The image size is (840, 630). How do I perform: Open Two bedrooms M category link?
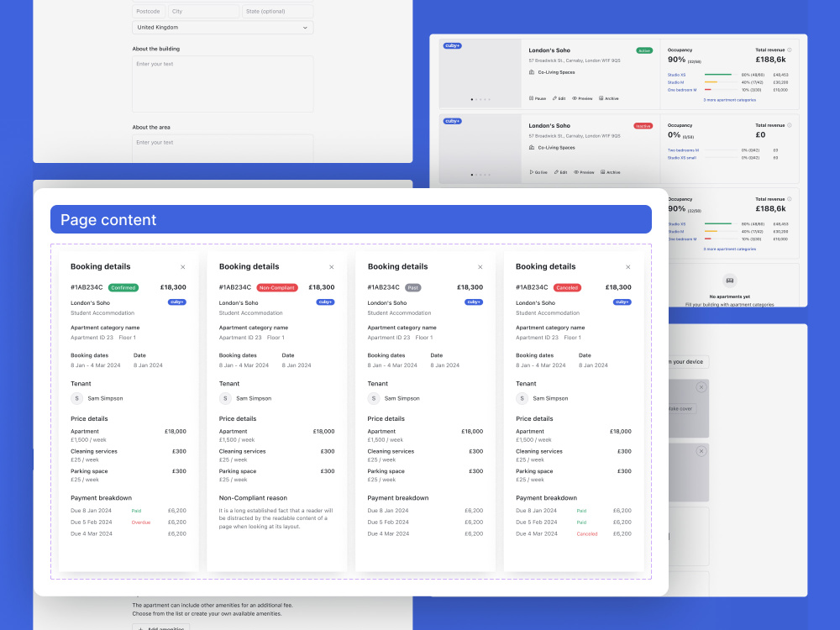[683, 150]
